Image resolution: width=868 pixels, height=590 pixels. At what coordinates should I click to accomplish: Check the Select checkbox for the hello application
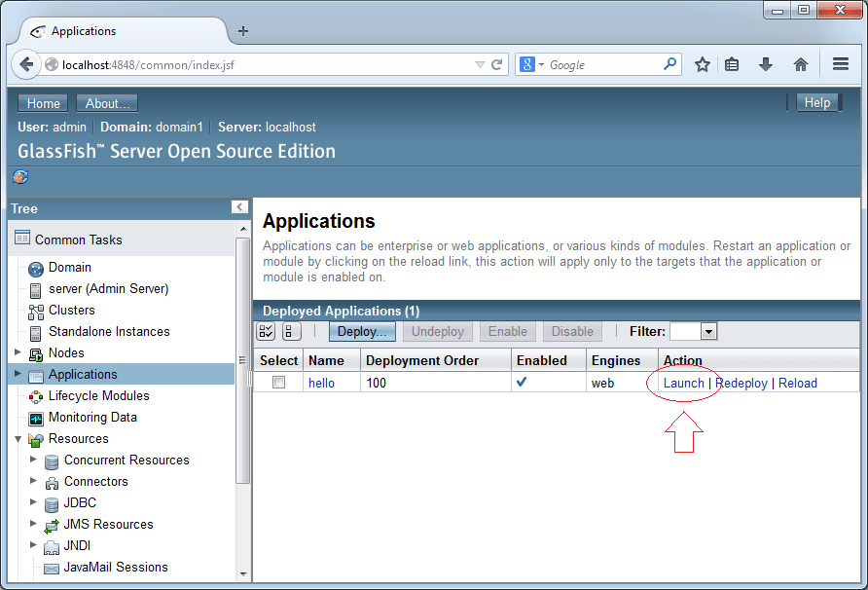click(x=277, y=381)
